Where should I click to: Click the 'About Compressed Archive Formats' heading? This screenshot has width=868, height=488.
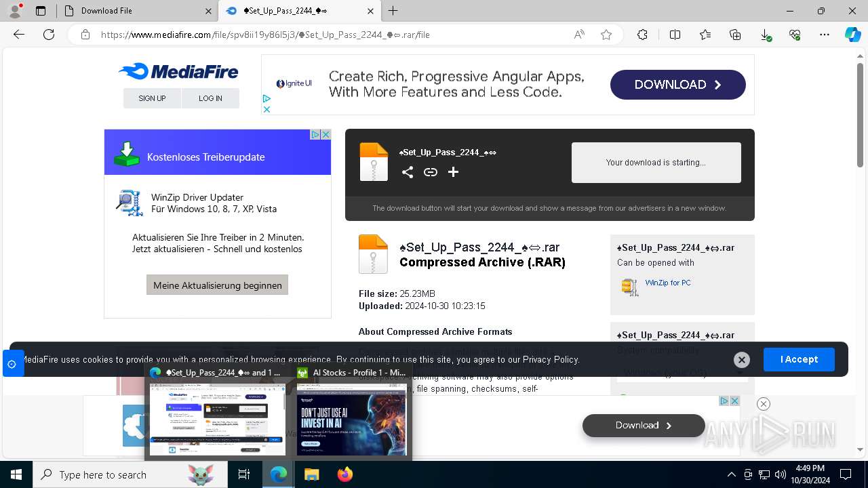coord(435,331)
